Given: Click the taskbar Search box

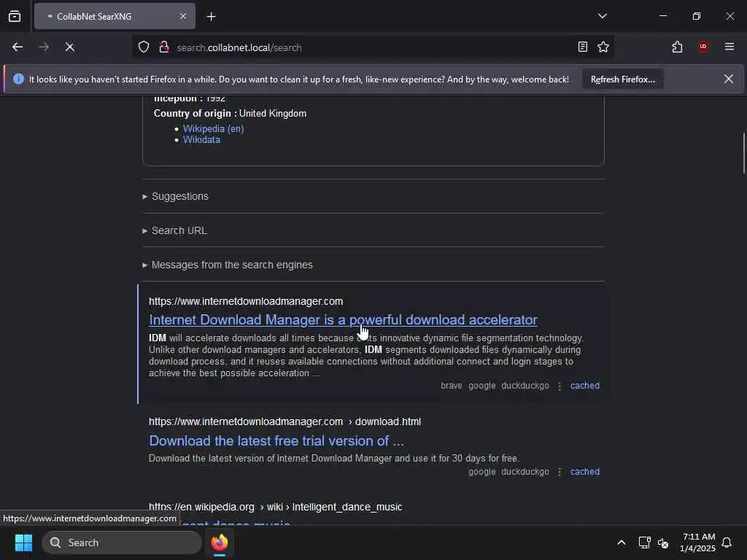Looking at the screenshot, I should point(122,542).
